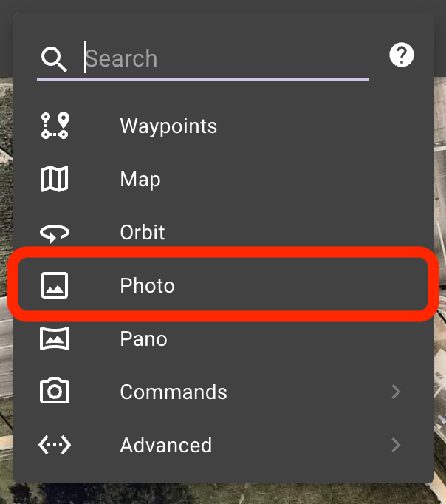
Task: Expand the Commands submenu chevron
Action: (x=397, y=392)
